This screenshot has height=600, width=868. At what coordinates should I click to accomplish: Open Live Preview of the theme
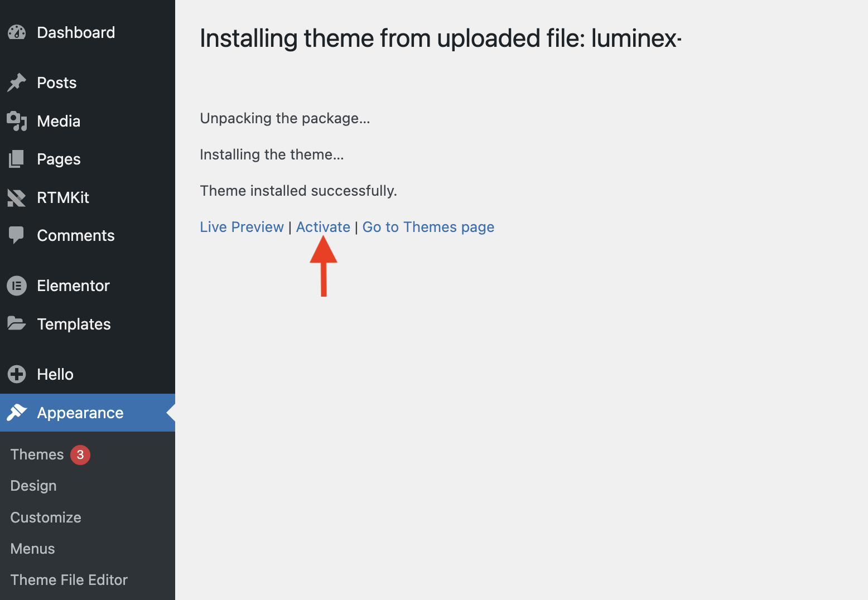point(242,227)
